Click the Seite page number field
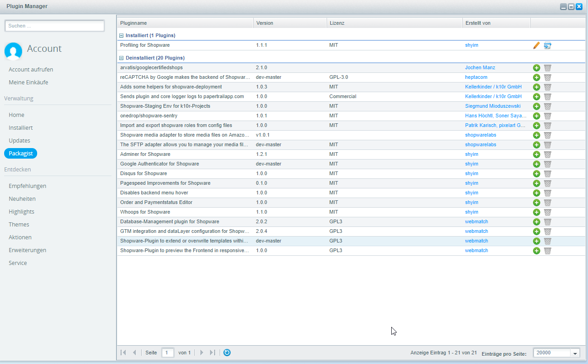Screen dimensions: 588x364 (x=168, y=353)
